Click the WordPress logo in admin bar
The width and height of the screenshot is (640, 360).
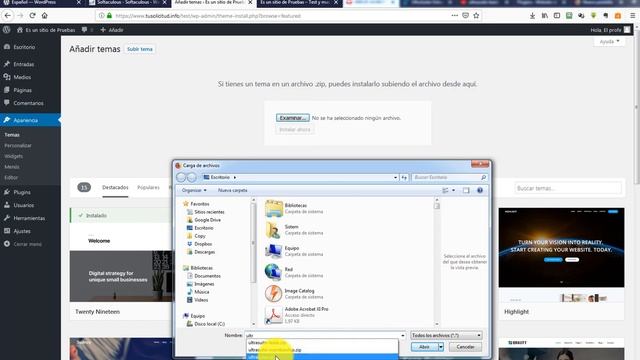pyautogui.click(x=7, y=30)
